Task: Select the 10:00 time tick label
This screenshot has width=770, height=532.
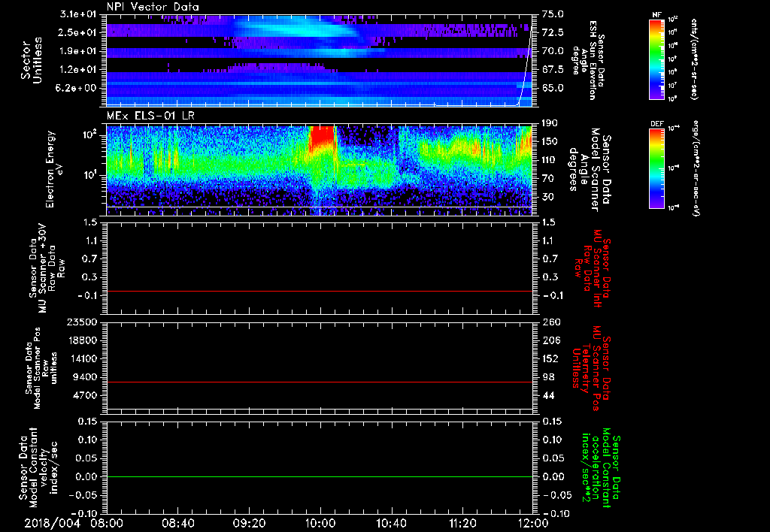Action: 320,522
